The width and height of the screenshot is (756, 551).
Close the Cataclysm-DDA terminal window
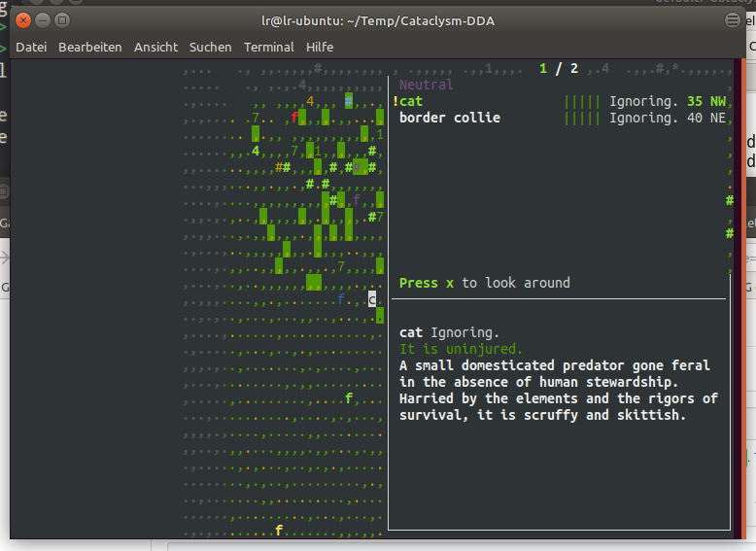tap(23, 20)
